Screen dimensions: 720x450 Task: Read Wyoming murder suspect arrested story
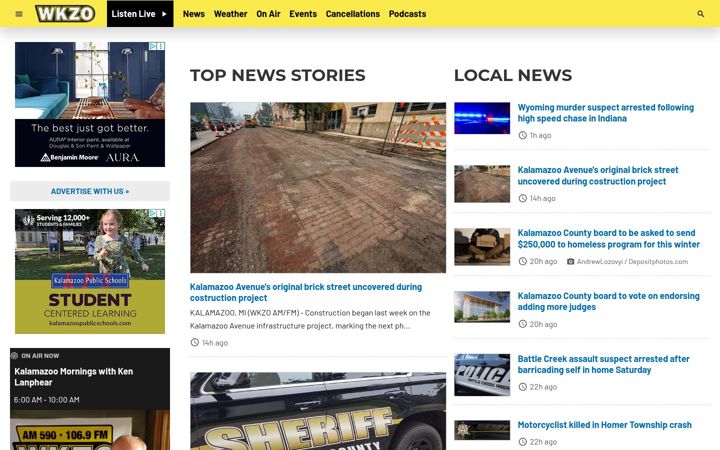[606, 113]
